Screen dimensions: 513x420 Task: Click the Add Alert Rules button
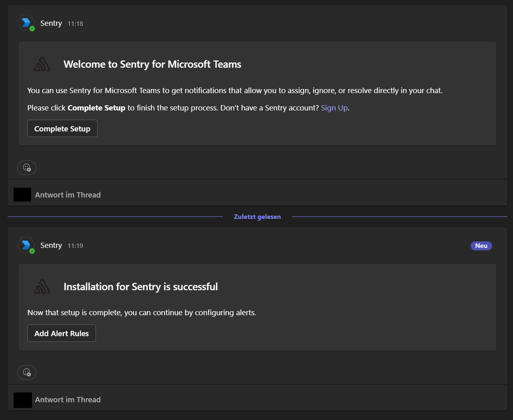click(x=62, y=333)
